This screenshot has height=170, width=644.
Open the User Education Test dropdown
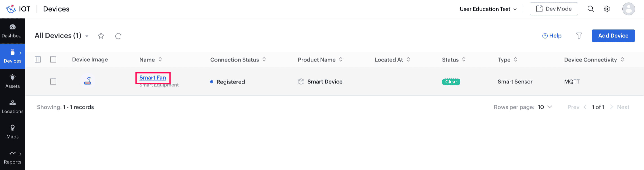[488, 9]
